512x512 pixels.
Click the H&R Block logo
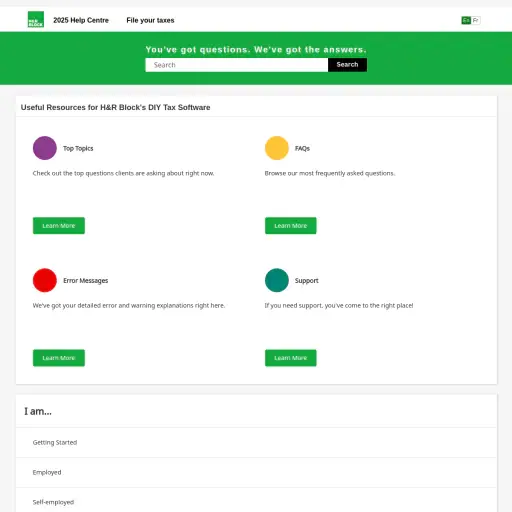(x=36, y=20)
